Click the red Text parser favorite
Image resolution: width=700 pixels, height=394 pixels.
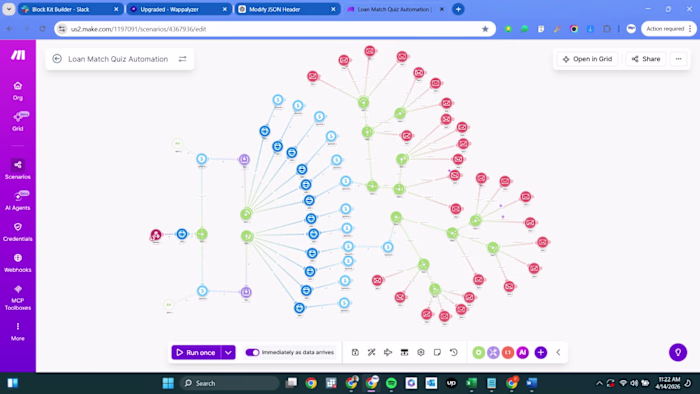pos(508,353)
